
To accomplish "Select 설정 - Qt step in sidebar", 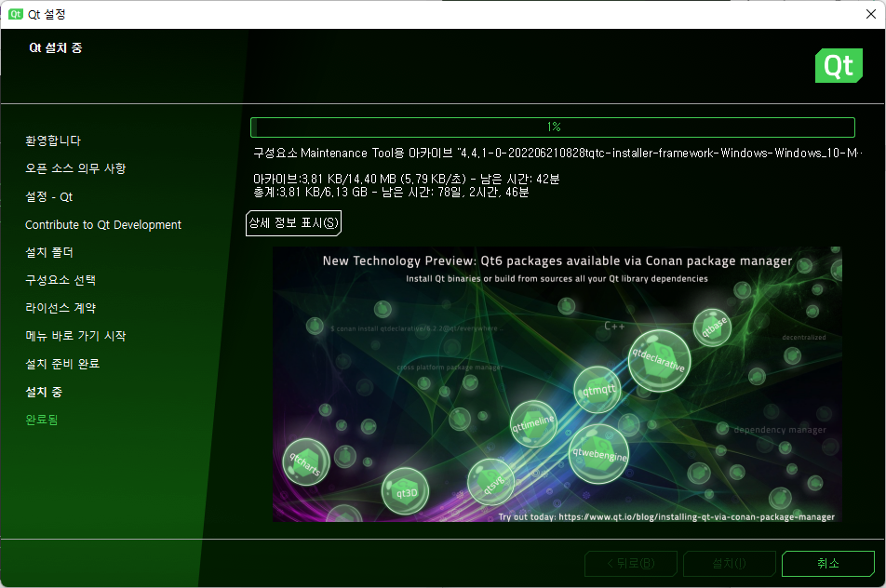I will 49,196.
